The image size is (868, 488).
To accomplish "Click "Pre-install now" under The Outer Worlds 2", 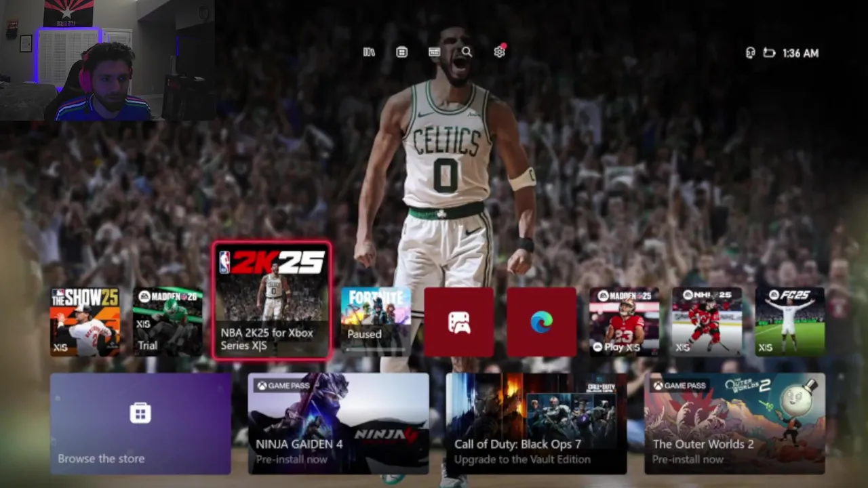I will click(x=688, y=460).
